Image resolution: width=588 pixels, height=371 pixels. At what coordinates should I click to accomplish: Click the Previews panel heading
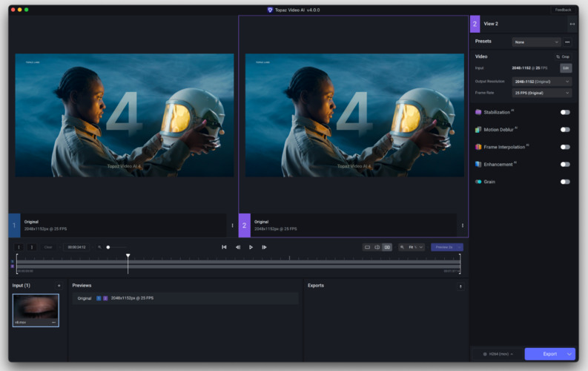82,286
